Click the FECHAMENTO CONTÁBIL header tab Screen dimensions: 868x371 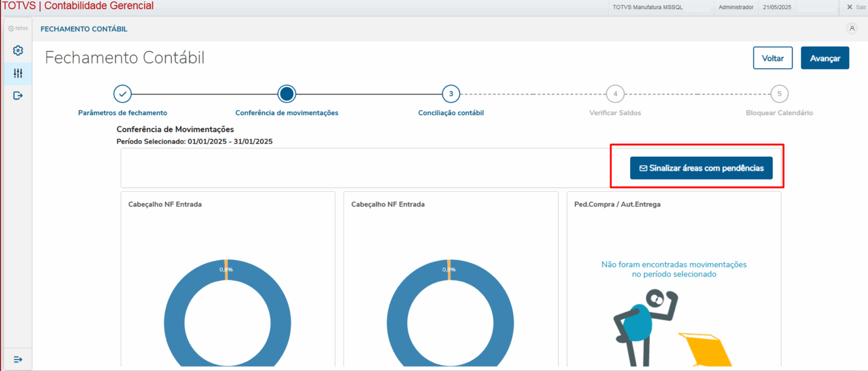[x=84, y=28]
